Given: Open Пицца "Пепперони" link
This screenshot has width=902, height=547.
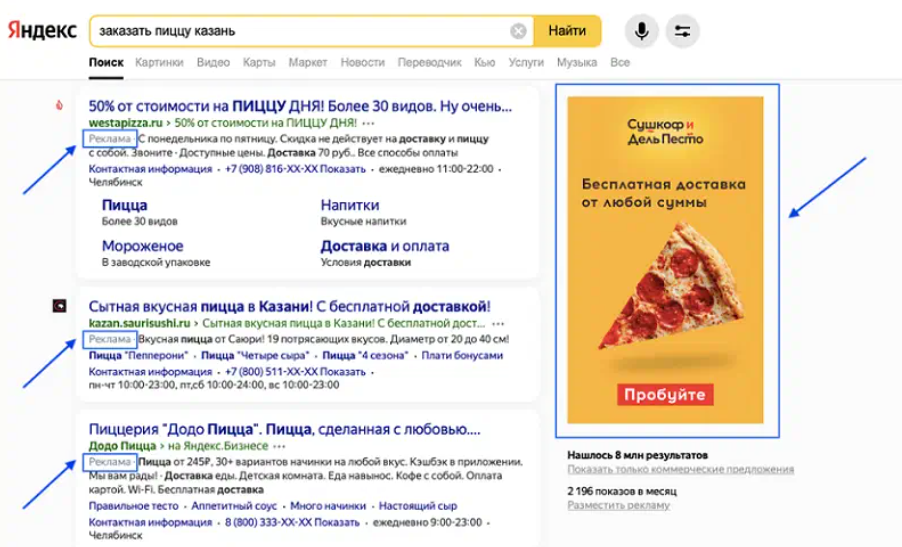Looking at the screenshot, I should pyautogui.click(x=138, y=355).
